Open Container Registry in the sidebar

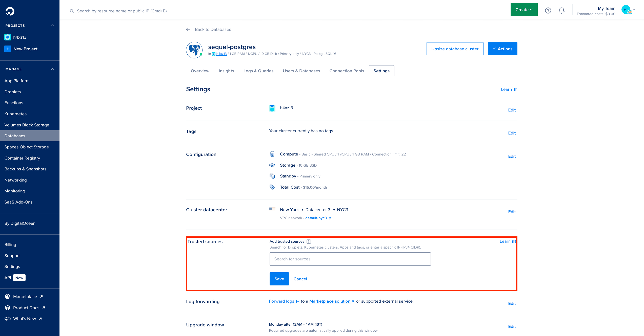tap(22, 158)
